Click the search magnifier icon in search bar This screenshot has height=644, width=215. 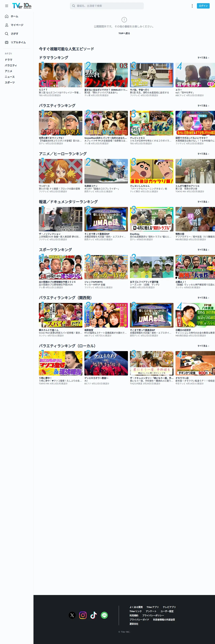tap(74, 6)
